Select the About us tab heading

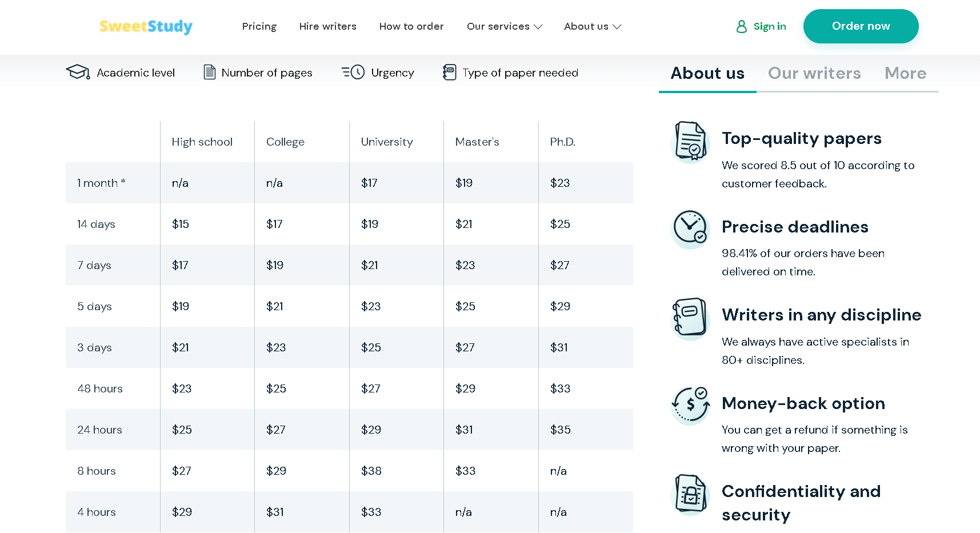pos(707,73)
